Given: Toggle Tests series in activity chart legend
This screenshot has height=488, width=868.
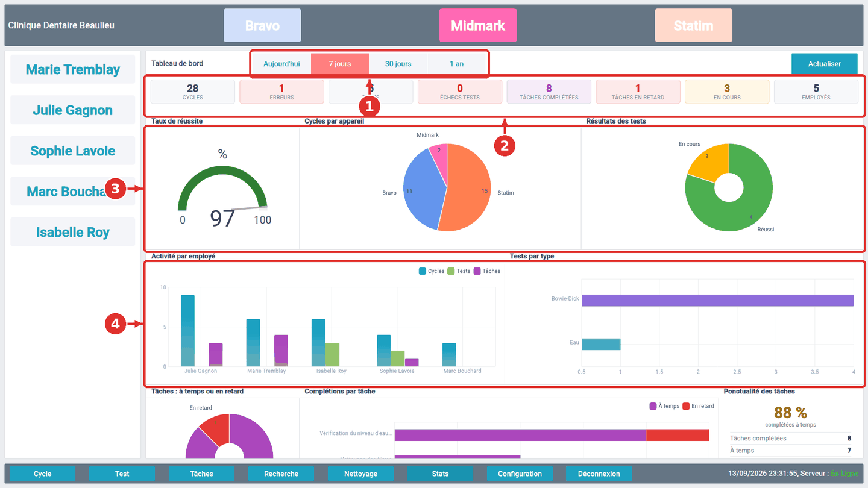Looking at the screenshot, I should [459, 271].
